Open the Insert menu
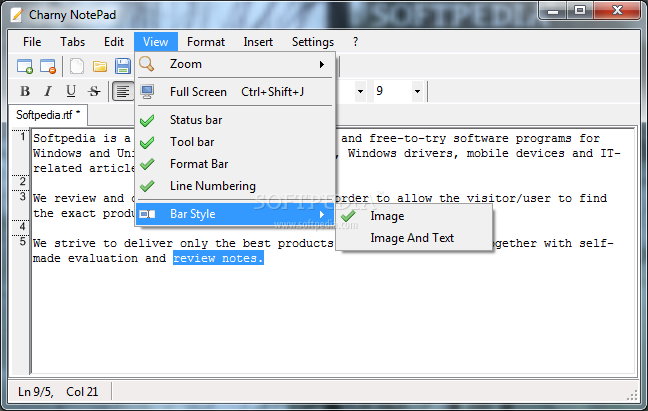The image size is (648, 411). tap(258, 42)
